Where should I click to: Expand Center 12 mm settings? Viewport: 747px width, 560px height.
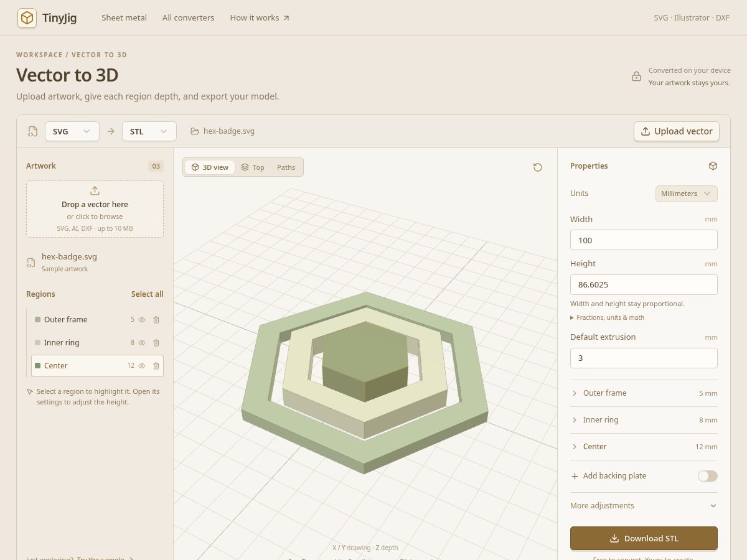644,447
